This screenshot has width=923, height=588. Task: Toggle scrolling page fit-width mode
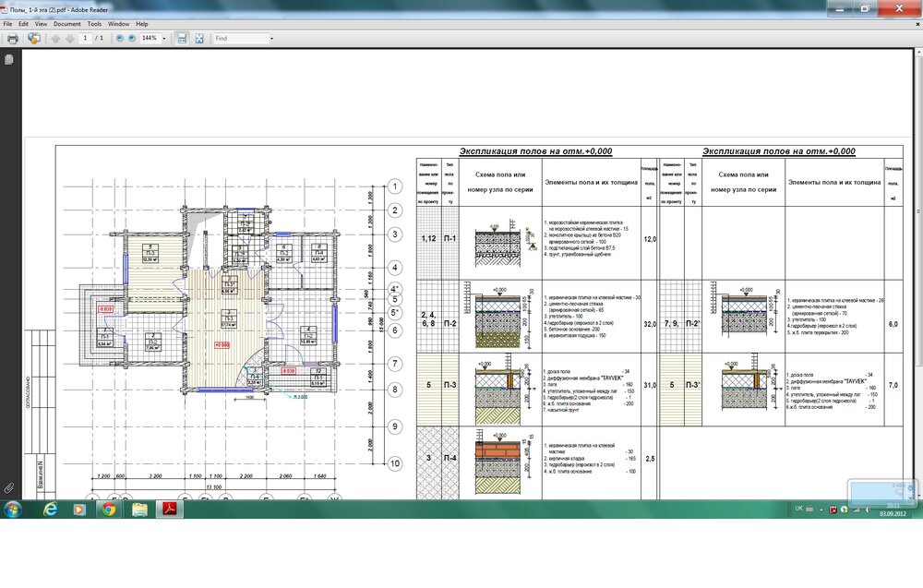(182, 39)
